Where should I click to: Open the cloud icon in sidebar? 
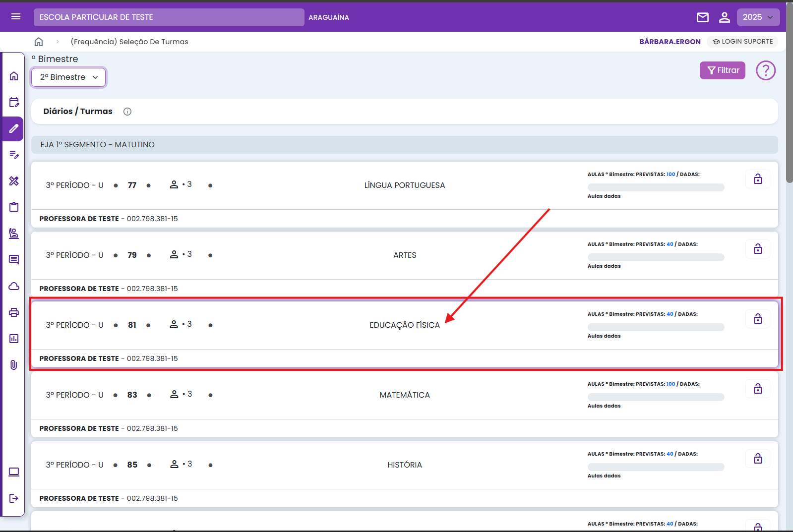[x=14, y=286]
